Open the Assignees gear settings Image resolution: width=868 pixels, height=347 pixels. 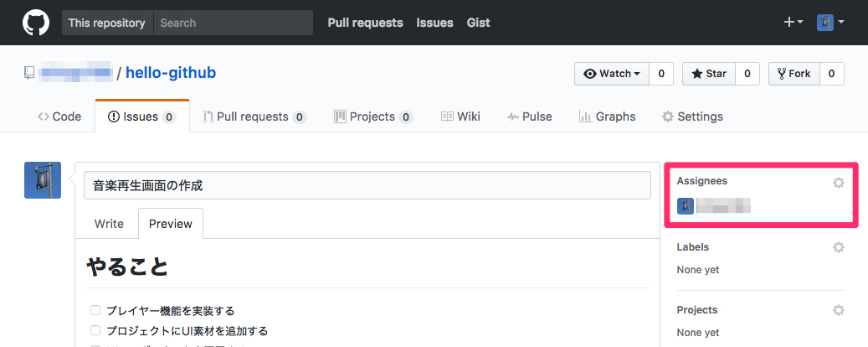[838, 183]
